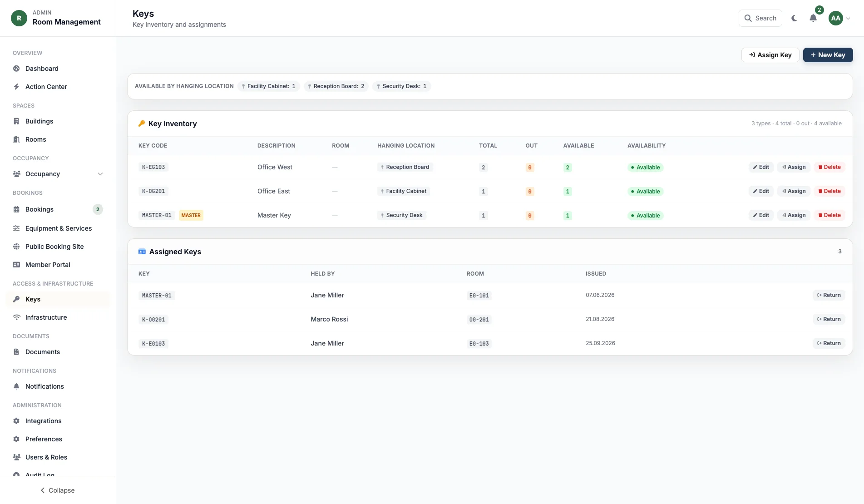Open the Member Portal entry
This screenshot has width=864, height=504.
58,265
